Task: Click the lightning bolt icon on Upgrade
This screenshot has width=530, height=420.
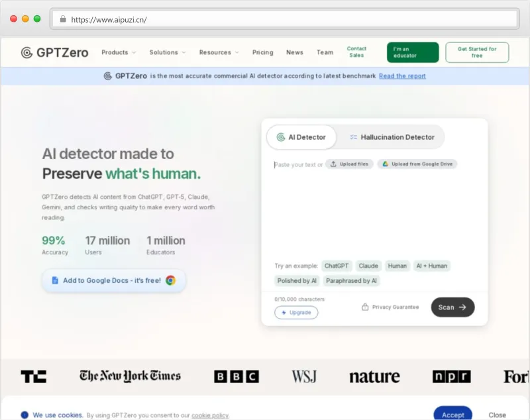Action: (x=284, y=313)
